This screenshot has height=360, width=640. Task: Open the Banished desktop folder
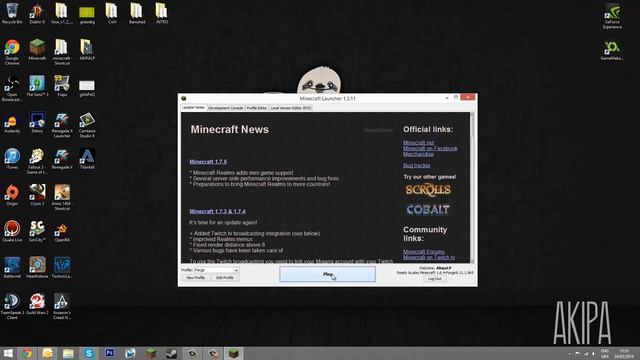point(137,13)
